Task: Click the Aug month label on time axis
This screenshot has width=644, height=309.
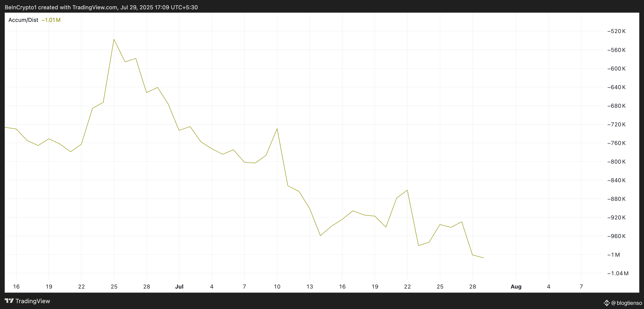Action: pyautogui.click(x=516, y=287)
